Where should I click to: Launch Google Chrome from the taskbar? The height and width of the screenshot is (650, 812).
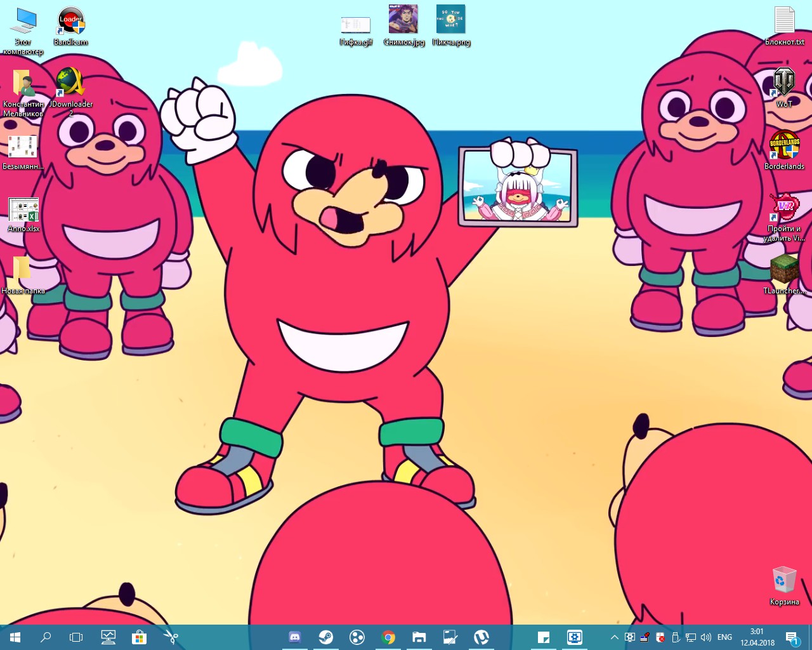[388, 637]
